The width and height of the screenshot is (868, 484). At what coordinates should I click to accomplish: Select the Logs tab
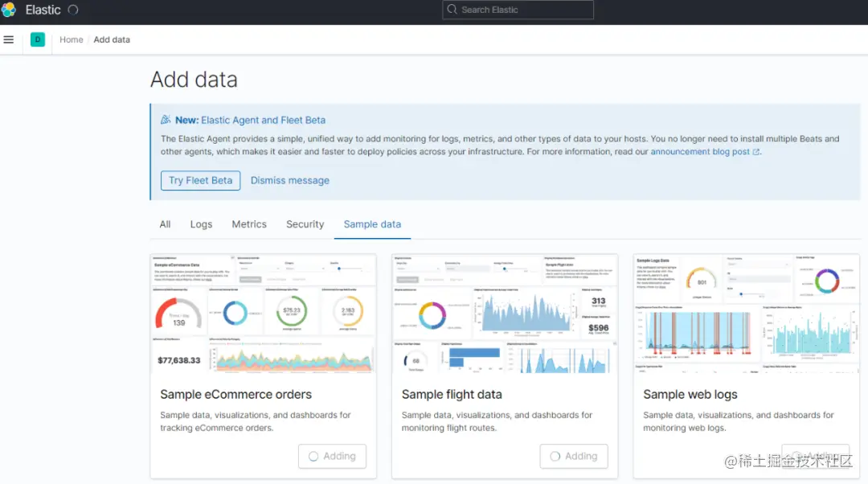coord(201,224)
